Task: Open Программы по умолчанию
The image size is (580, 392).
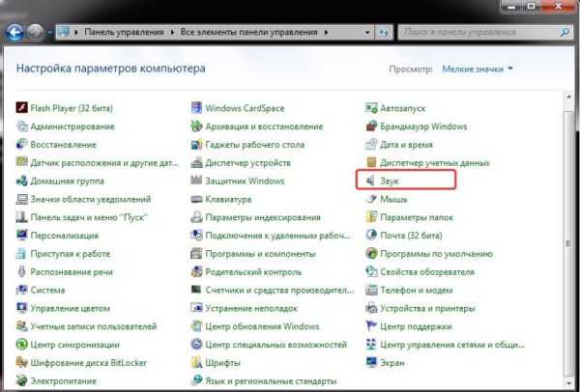Action: (x=429, y=254)
